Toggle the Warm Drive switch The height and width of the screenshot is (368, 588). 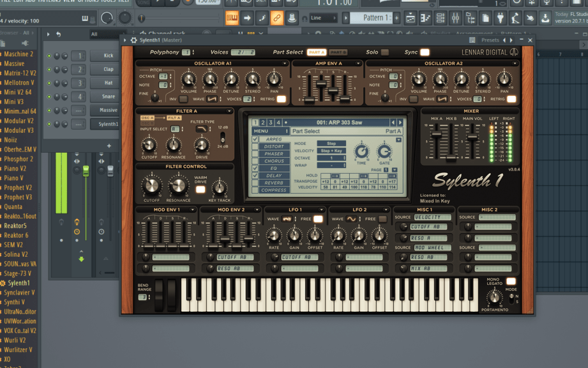pos(200,190)
